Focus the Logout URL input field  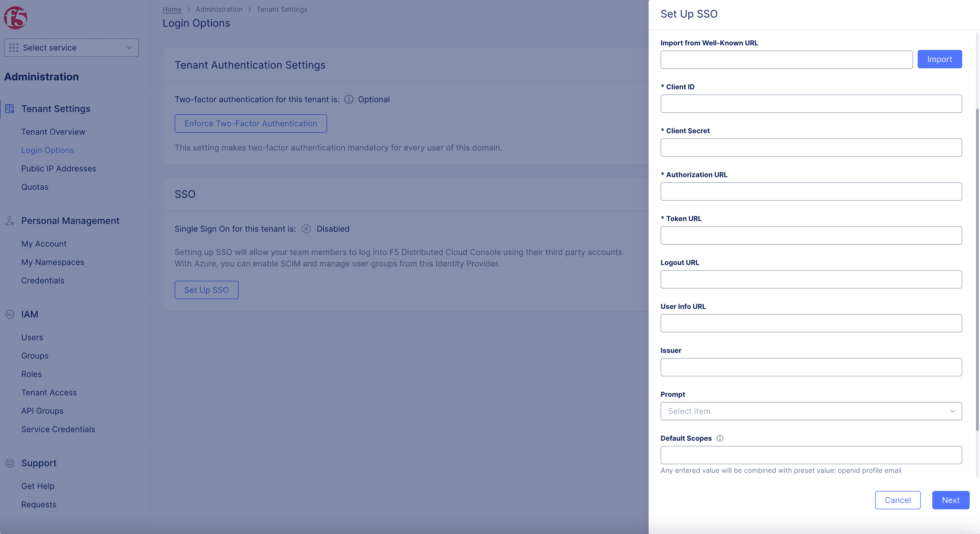pos(811,279)
